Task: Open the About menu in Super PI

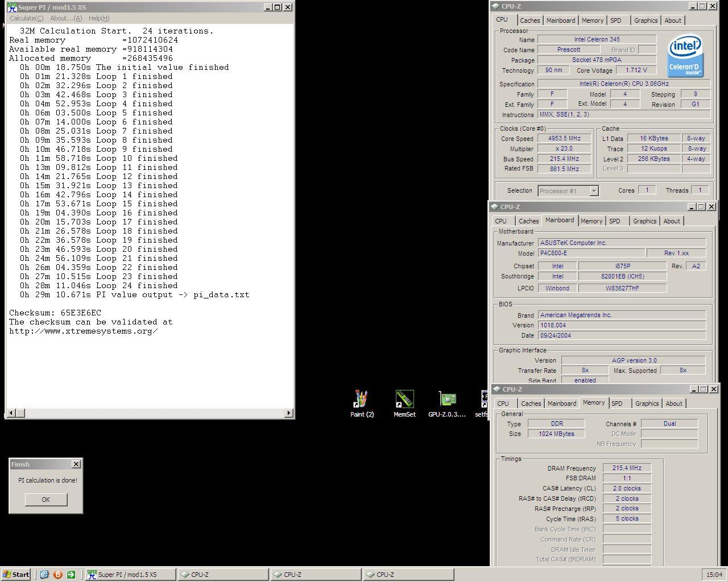Action: [x=66, y=18]
